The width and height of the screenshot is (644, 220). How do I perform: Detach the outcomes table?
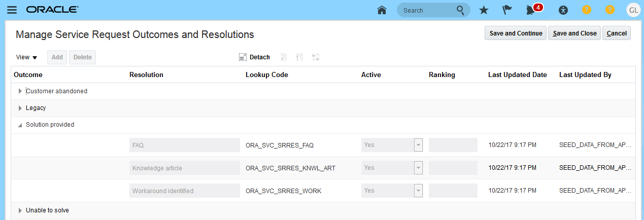point(255,57)
